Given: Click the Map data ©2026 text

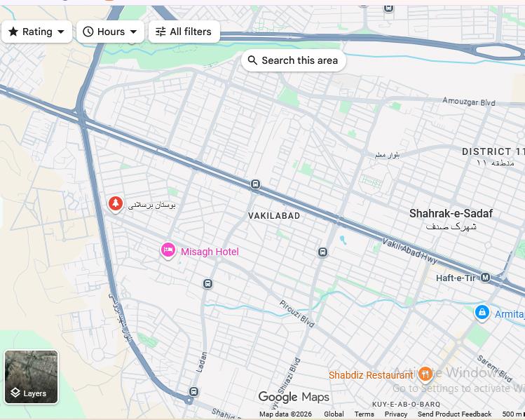Looking at the screenshot, I should [285, 414].
